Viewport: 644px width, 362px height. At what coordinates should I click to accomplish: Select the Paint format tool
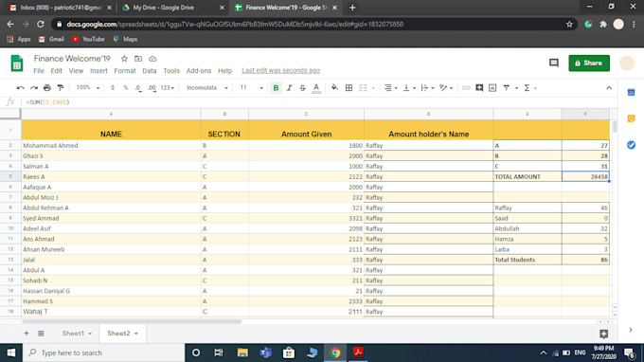[x=61, y=88]
